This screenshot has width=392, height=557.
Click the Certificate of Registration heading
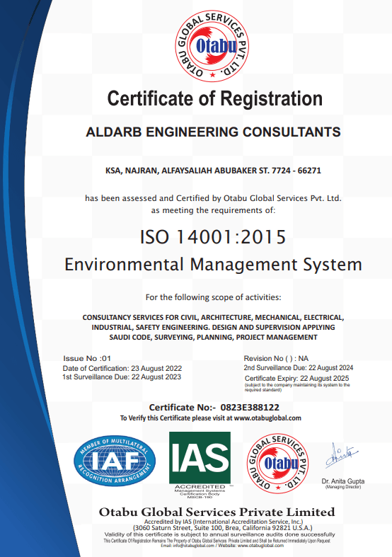click(x=215, y=98)
